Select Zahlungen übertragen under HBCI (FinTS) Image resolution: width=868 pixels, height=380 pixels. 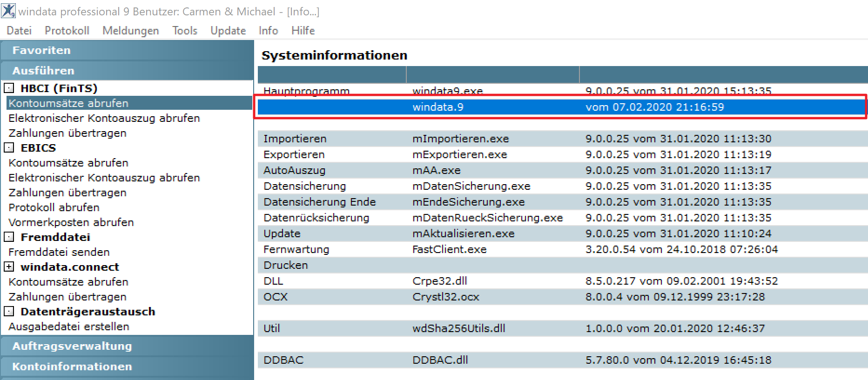pyautogui.click(x=67, y=133)
